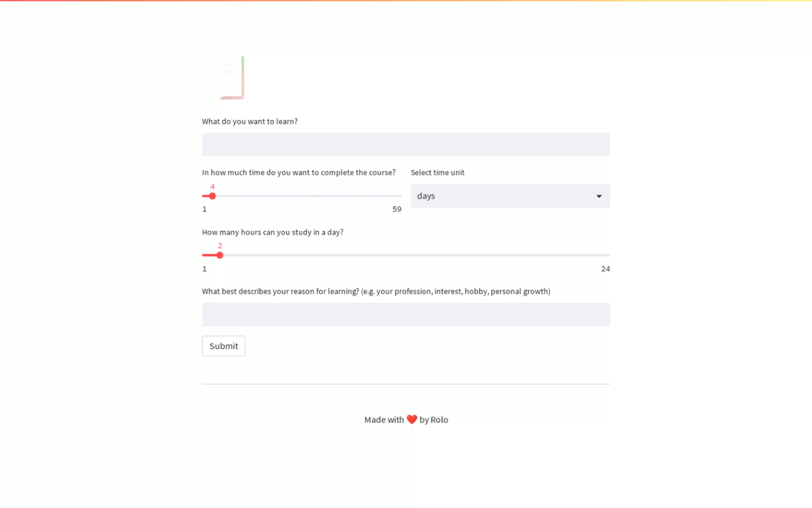Image resolution: width=812 pixels, height=508 pixels.
Task: Click the 'Made with' footer text
Action: [x=384, y=420]
